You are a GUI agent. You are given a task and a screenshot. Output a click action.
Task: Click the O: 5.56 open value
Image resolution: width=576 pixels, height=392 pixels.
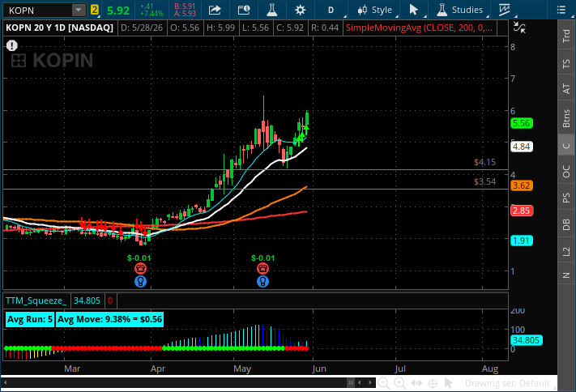point(185,28)
